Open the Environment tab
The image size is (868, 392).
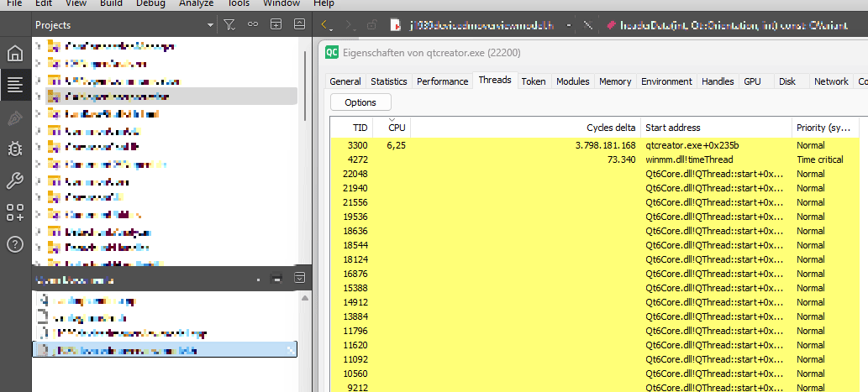coord(666,81)
